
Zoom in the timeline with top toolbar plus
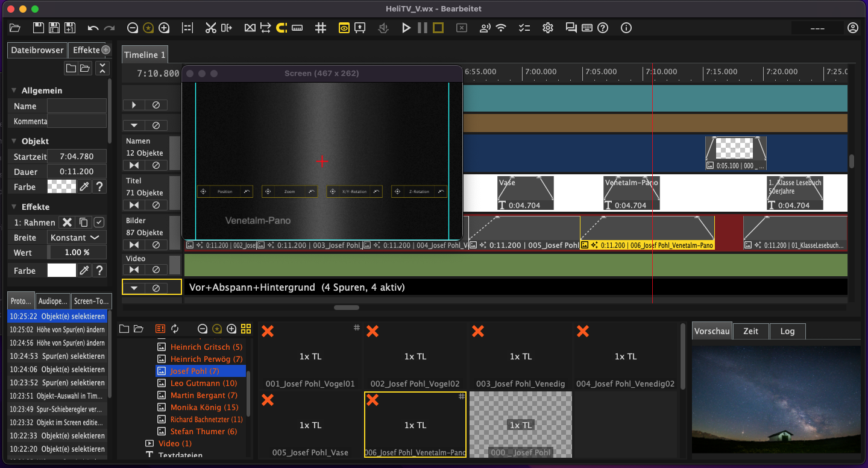(163, 28)
